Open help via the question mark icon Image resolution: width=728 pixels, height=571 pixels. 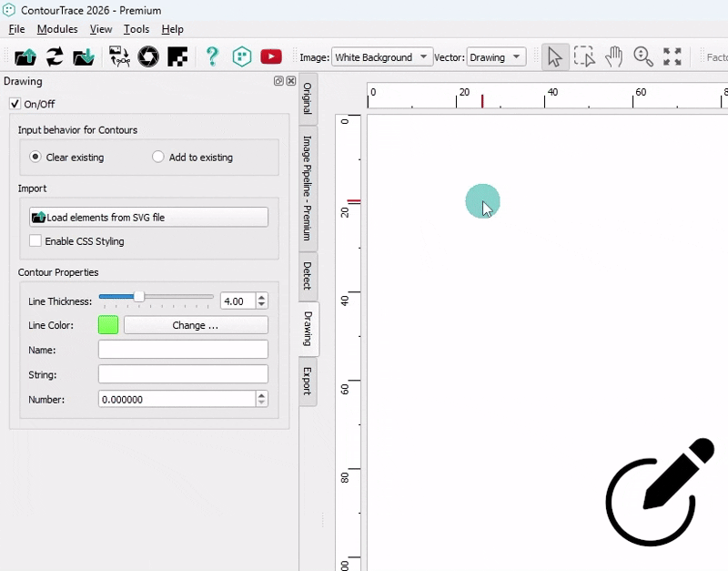tap(212, 57)
